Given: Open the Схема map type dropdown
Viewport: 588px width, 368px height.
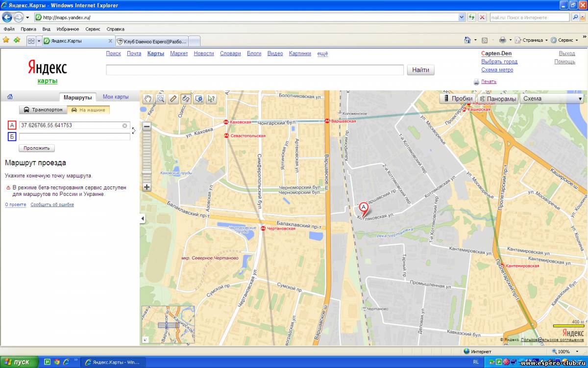Looking at the screenshot, I should point(552,99).
